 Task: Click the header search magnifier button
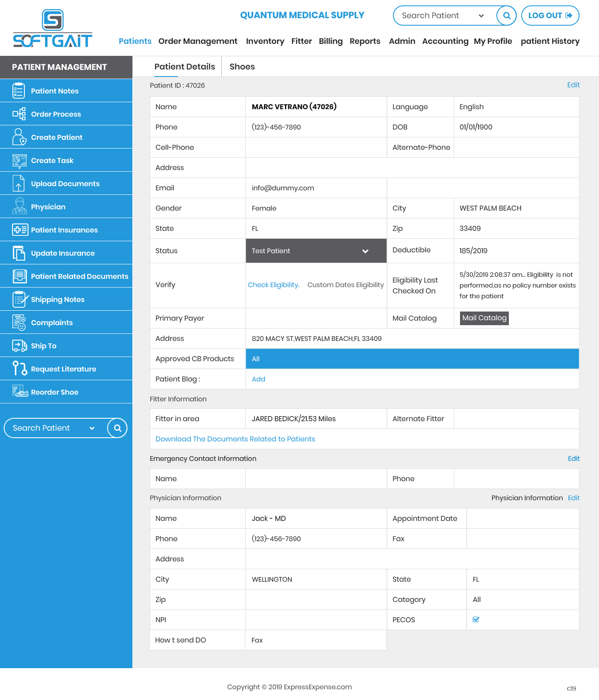pos(506,16)
